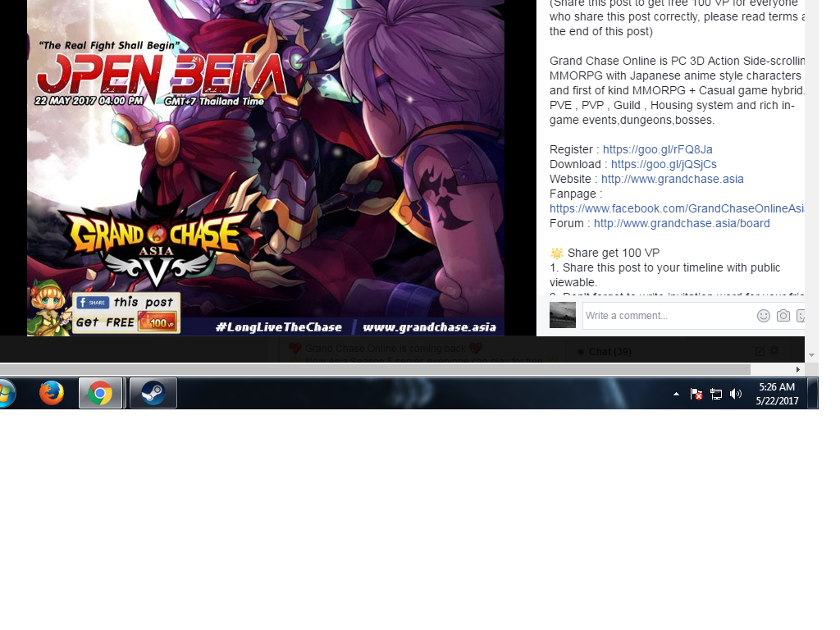Open the Fanpage facebook.com link
The width and height of the screenshot is (840, 630).
(x=677, y=208)
